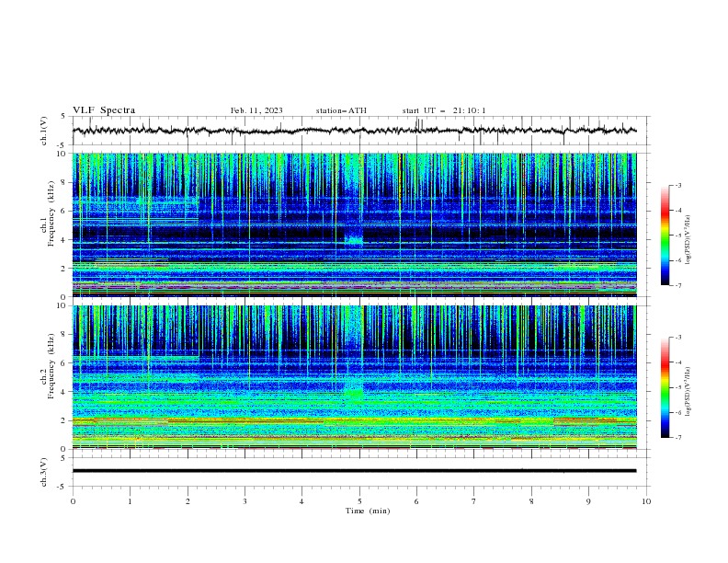728x563 pixels.
Task: Click the time-axis tick label "6"
Action: [416, 501]
